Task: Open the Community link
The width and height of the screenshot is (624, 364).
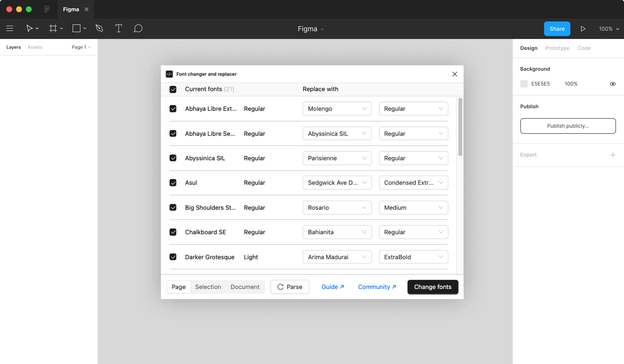Action: tap(377, 287)
